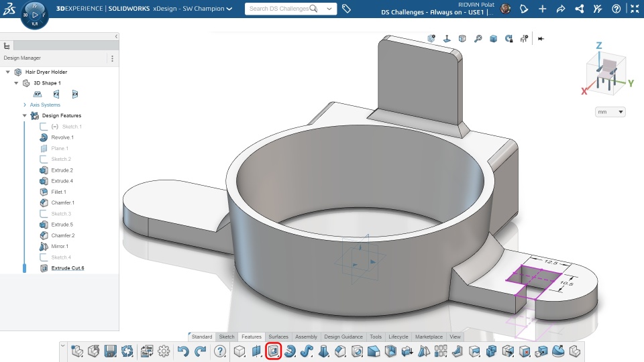The image size is (644, 362).
Task: Open the mm units dropdown
Action: 610,112
